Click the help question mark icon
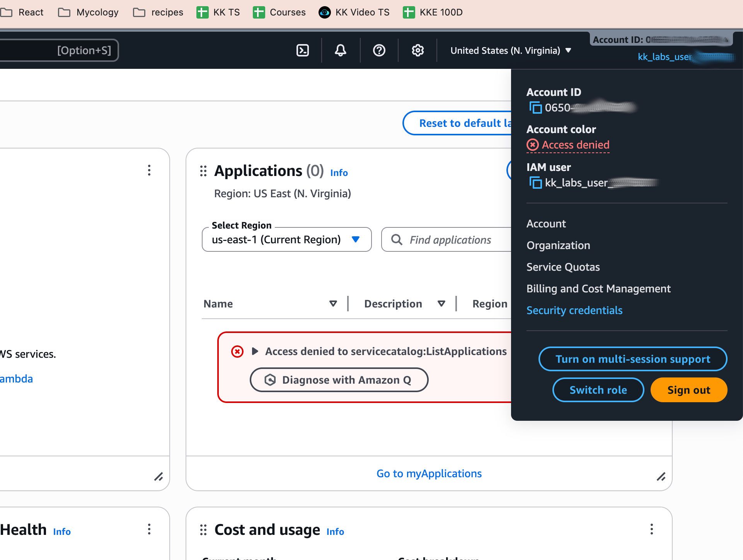The image size is (743, 560). tap(379, 50)
